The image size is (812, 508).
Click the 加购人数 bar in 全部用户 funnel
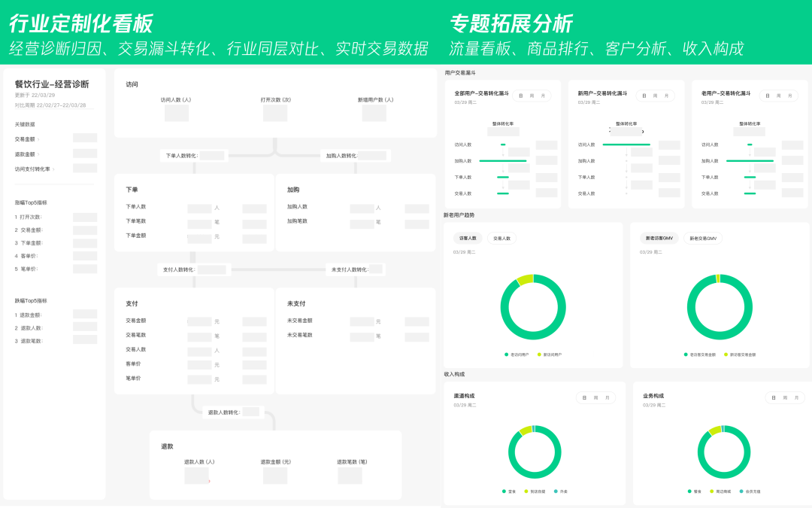pyautogui.click(x=503, y=161)
